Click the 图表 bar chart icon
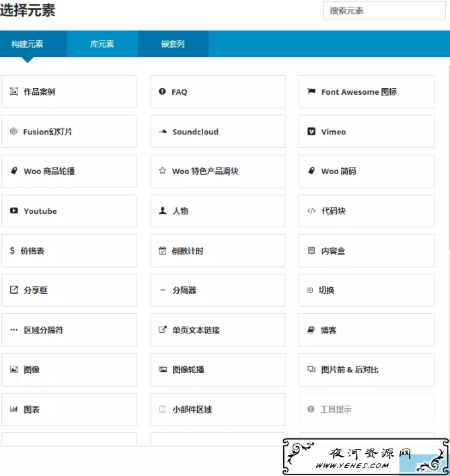Image resolution: width=450 pixels, height=476 pixels. coord(14,409)
